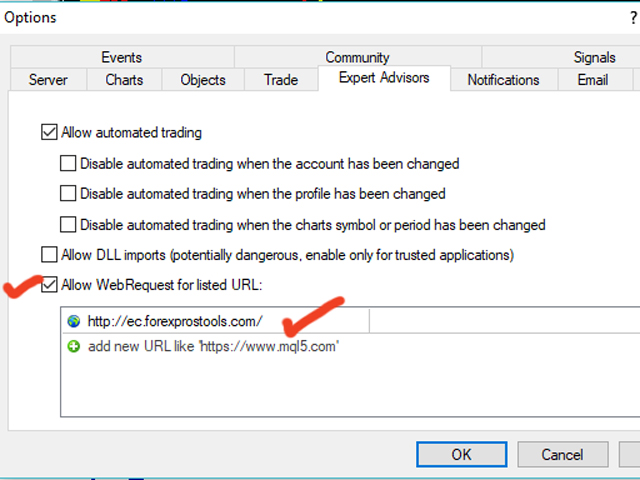The width and height of the screenshot is (640, 480).
Task: Open the Community tab
Action: [x=358, y=57]
